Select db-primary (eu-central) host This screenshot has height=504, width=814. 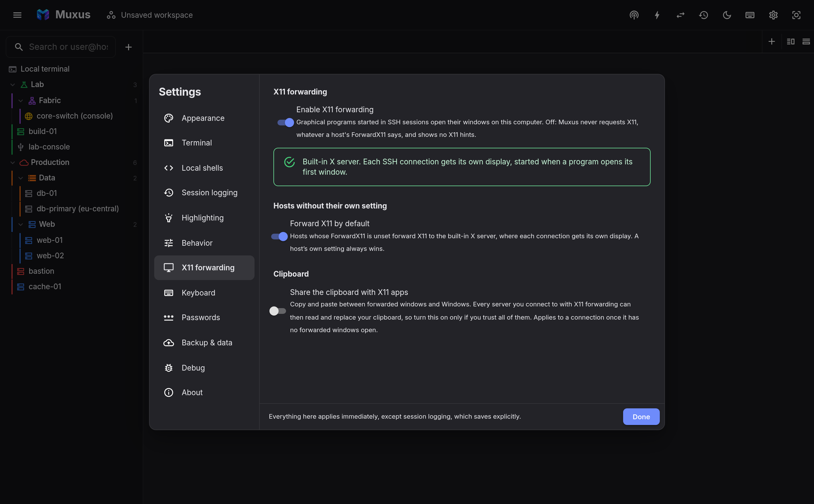click(78, 209)
